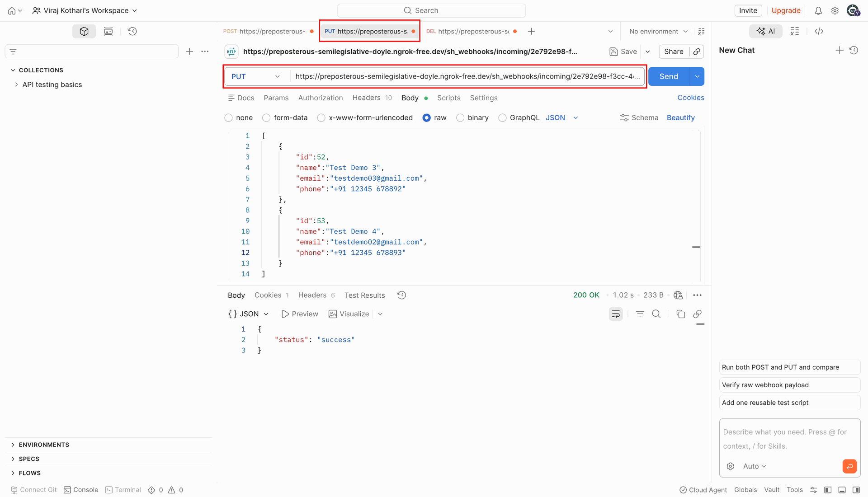The image size is (868, 497).
Task: Open the response JSON format dropdown
Action: click(x=249, y=314)
